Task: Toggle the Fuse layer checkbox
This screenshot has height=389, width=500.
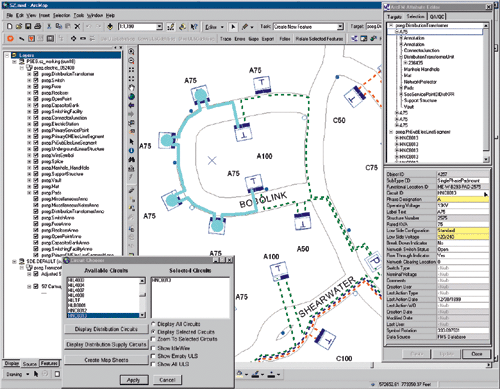Action: click(x=36, y=86)
